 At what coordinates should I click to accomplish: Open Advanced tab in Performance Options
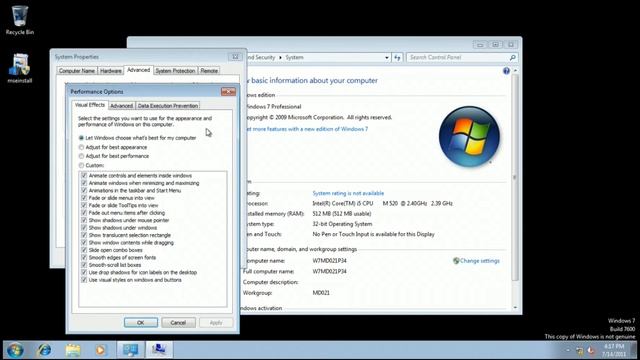coord(122,106)
